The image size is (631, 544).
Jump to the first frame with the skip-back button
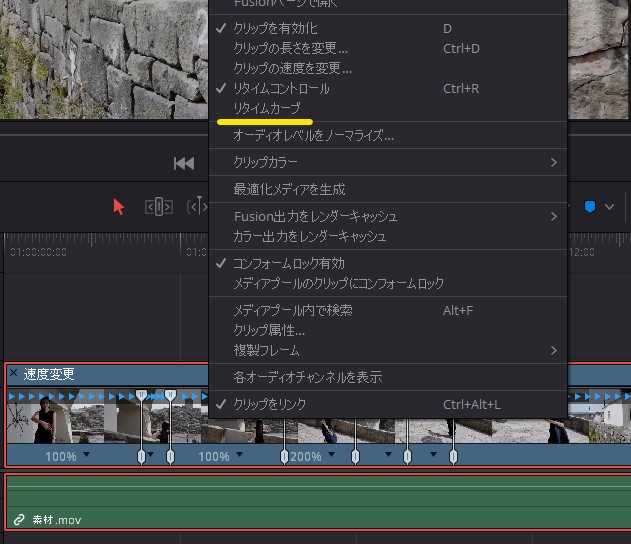(184, 163)
